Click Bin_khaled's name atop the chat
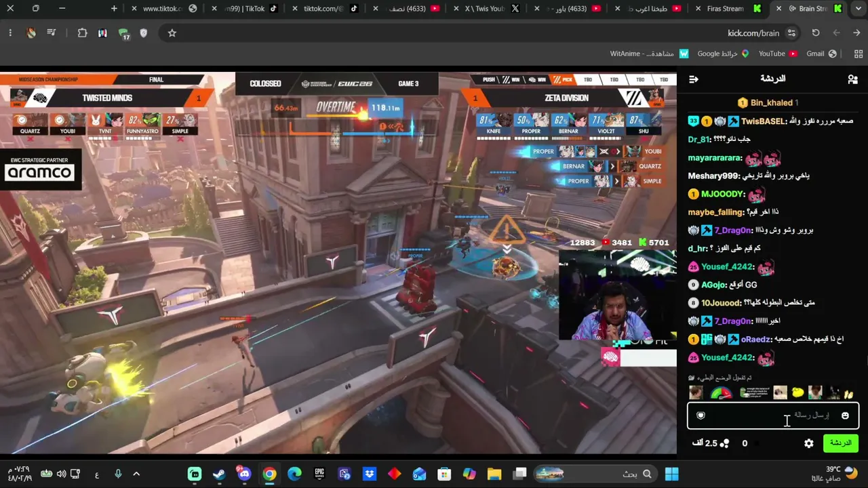Screen dimensions: 868x488 click(x=771, y=103)
